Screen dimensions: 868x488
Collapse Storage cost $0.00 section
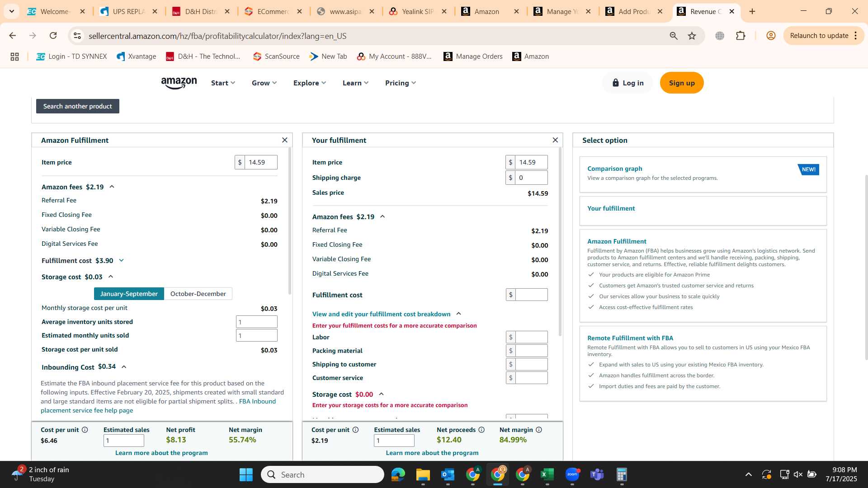click(x=381, y=394)
